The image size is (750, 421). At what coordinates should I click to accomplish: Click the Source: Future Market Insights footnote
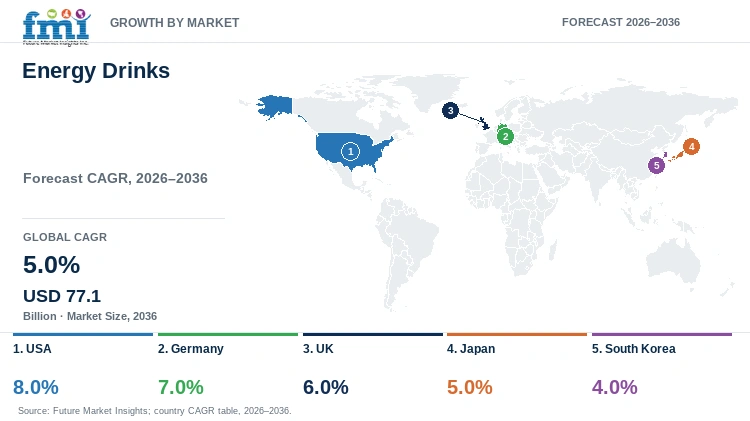pos(154,410)
